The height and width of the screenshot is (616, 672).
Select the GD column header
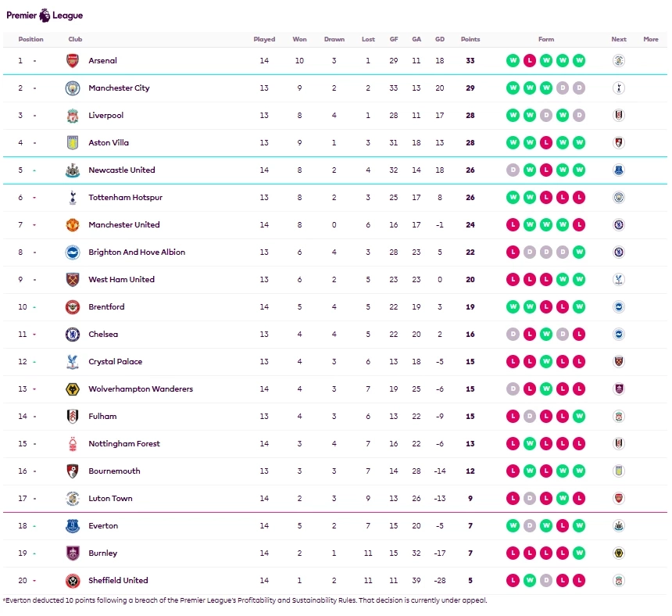coord(439,39)
